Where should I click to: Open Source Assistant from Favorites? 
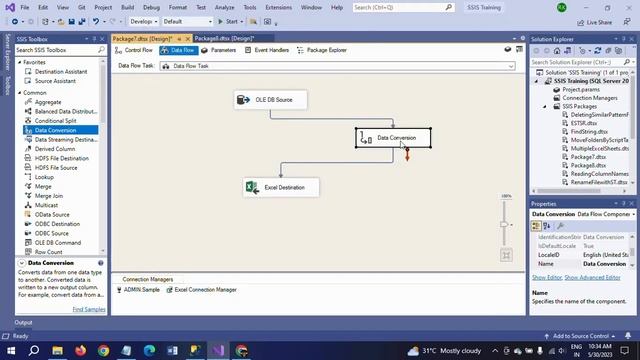click(55, 81)
